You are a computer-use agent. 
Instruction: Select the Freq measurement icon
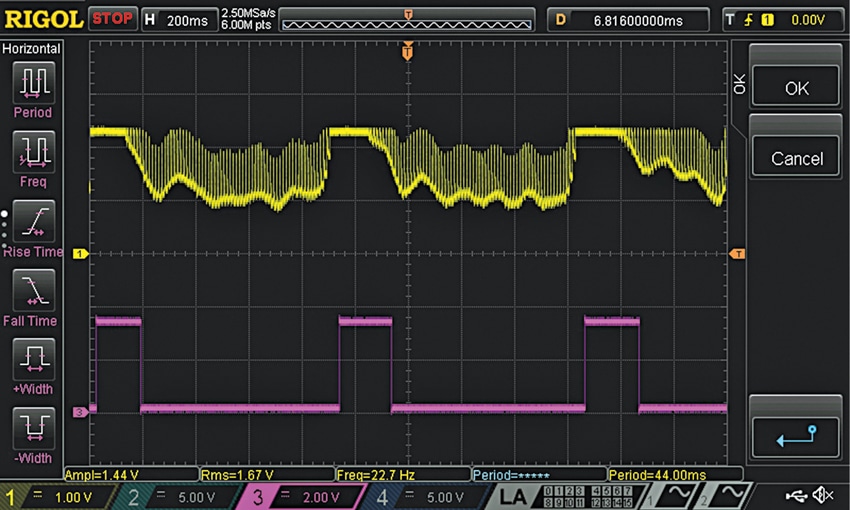[x=33, y=151]
